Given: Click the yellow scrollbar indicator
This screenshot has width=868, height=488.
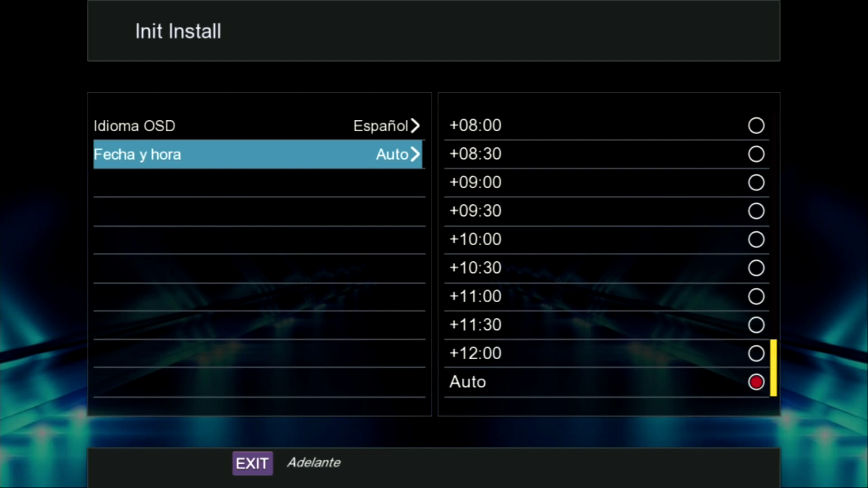Looking at the screenshot, I should (x=773, y=368).
